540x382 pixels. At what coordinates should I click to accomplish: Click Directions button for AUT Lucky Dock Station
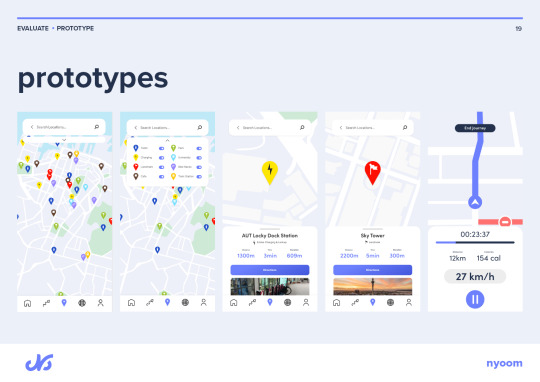270,270
